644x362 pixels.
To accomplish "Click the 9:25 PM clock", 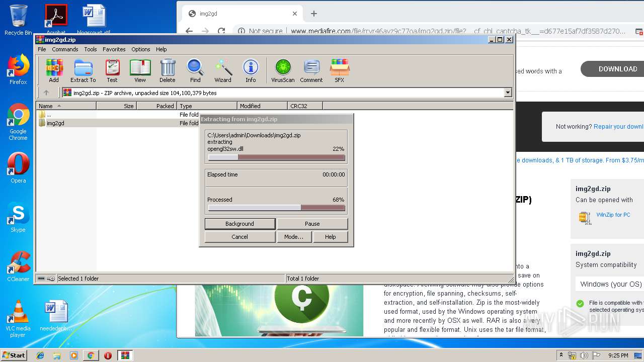I will click(x=618, y=355).
